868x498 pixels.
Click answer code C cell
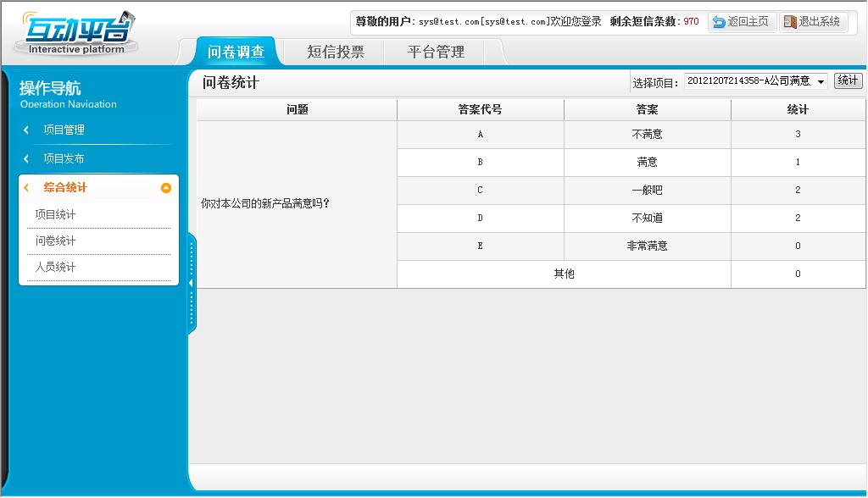(481, 191)
